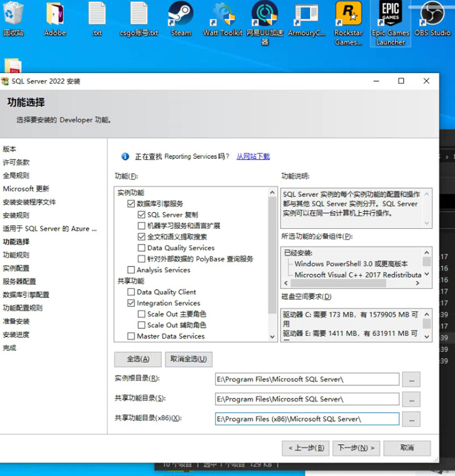Click Windows PowerShell 3.0 prerequisite entry
This screenshot has width=455, height=476.
point(351,263)
